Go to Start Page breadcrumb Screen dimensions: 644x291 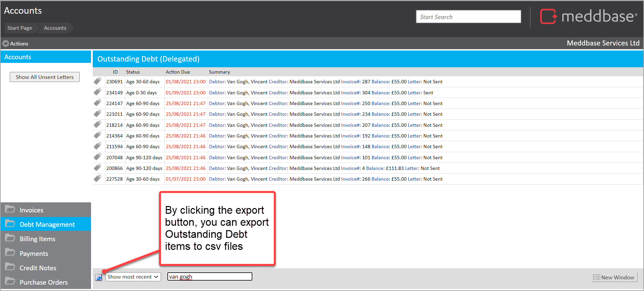[x=20, y=28]
